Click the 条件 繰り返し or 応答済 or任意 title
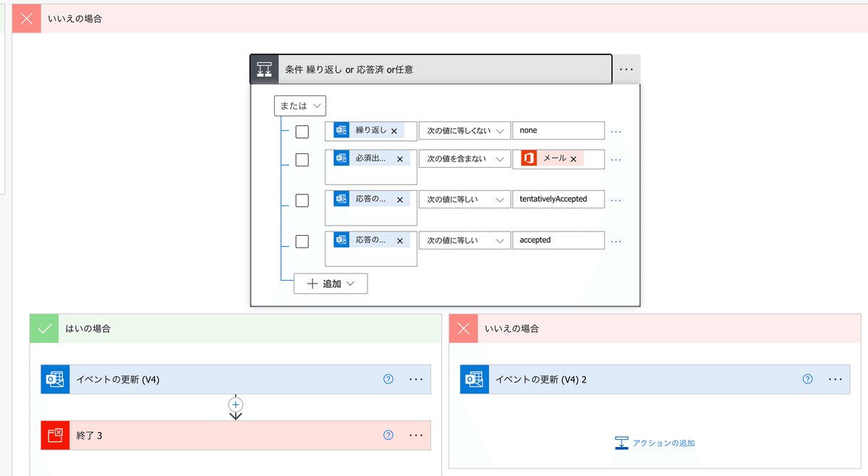Image resolution: width=868 pixels, height=476 pixels. (x=349, y=69)
